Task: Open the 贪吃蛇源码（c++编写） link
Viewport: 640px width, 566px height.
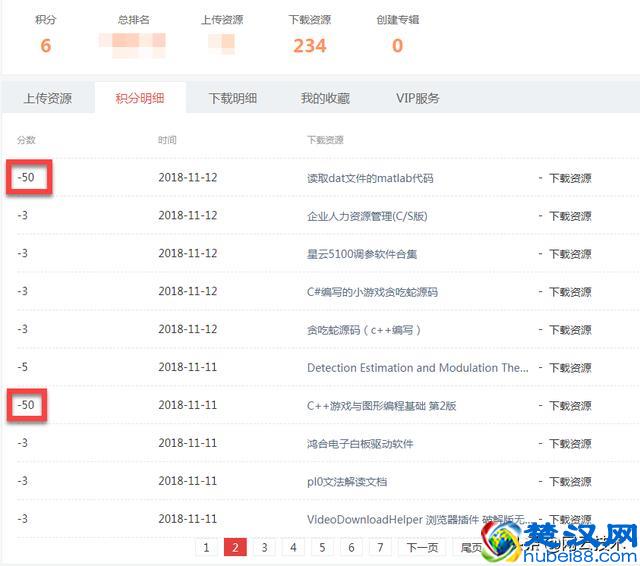Action: [364, 330]
